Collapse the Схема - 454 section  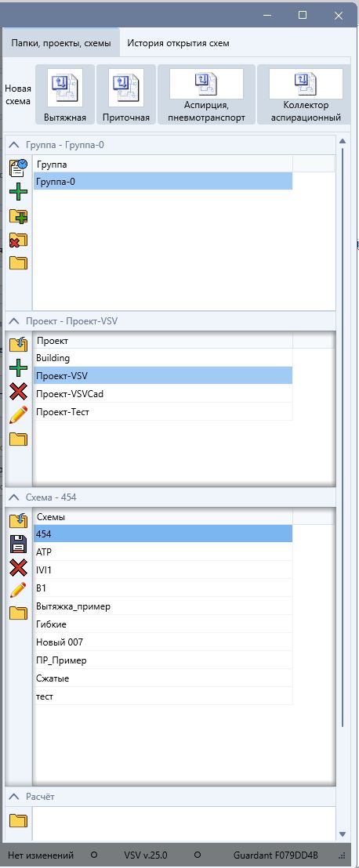[14, 497]
